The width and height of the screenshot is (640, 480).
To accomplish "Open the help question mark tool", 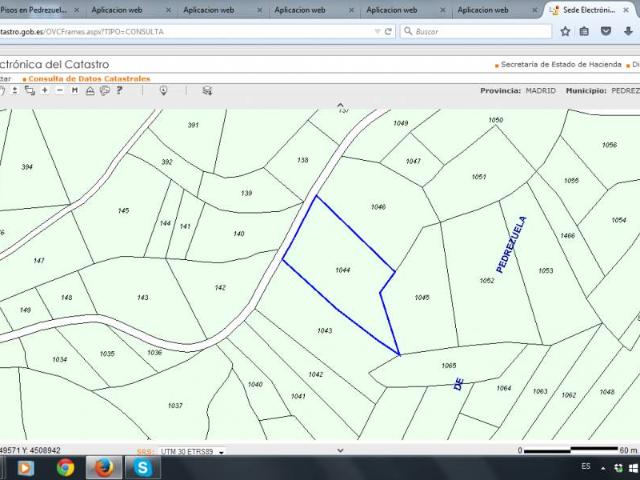I will 120,90.
